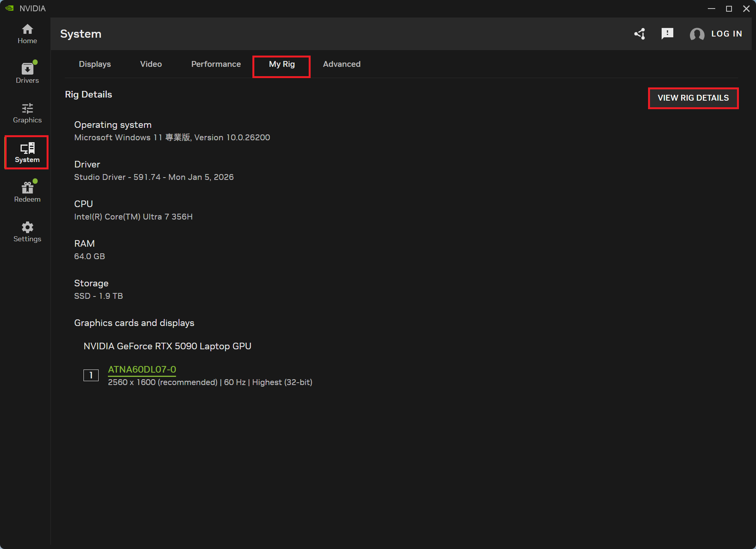Open the feedback exclamation icon
The height and width of the screenshot is (549, 756).
(x=667, y=34)
